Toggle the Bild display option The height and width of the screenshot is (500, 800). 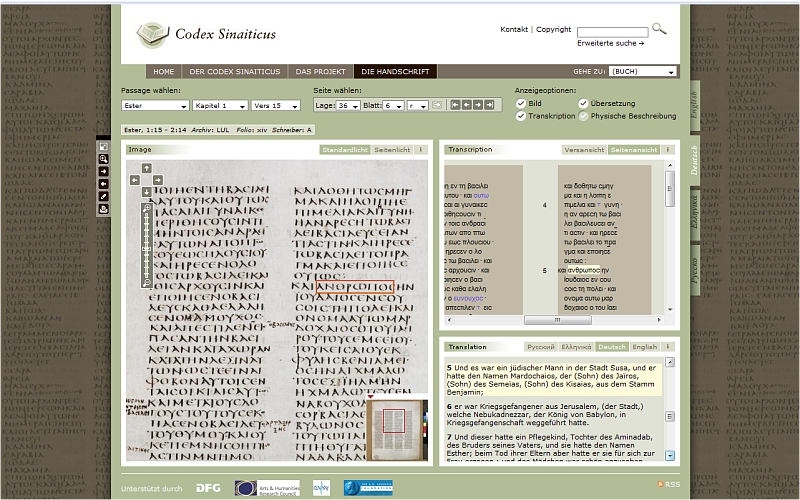[x=520, y=103]
